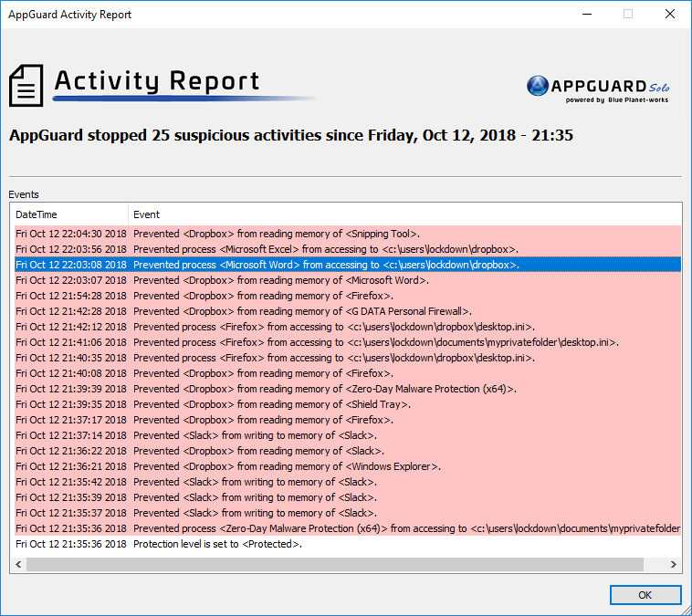Screen dimensions: 692x616
Task: Select the Shield Tray event row
Action: (348, 404)
